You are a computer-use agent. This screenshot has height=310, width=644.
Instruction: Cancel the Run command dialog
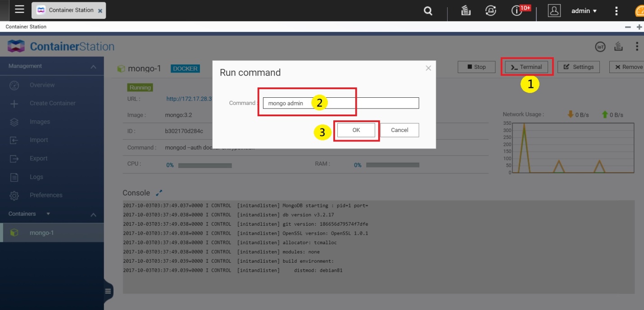399,130
